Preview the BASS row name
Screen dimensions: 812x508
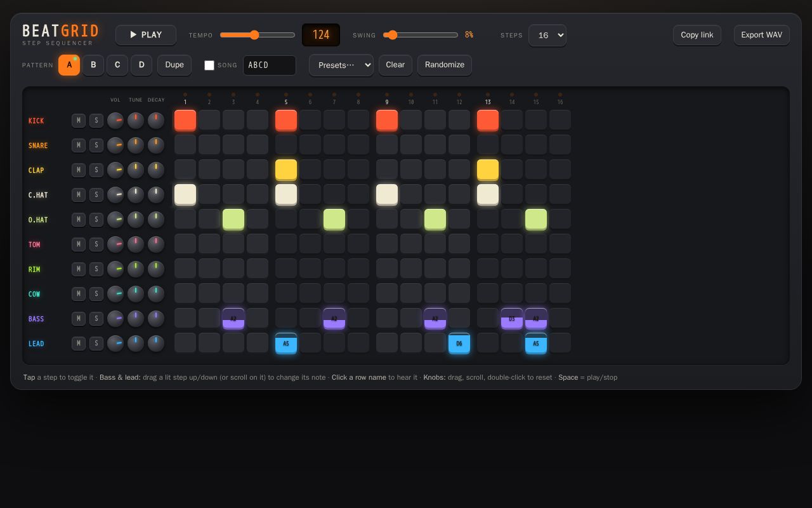pos(36,319)
